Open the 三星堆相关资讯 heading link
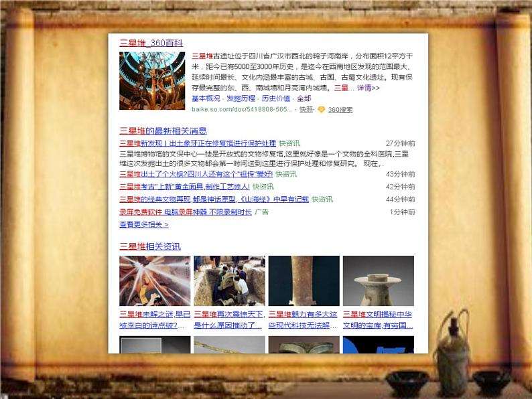532x399 pixels. pyautogui.click(x=150, y=246)
